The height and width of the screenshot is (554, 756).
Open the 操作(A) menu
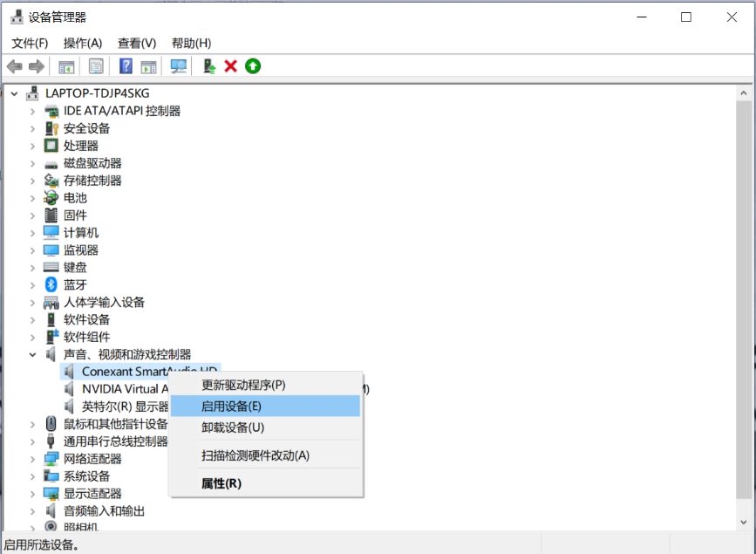click(x=83, y=43)
